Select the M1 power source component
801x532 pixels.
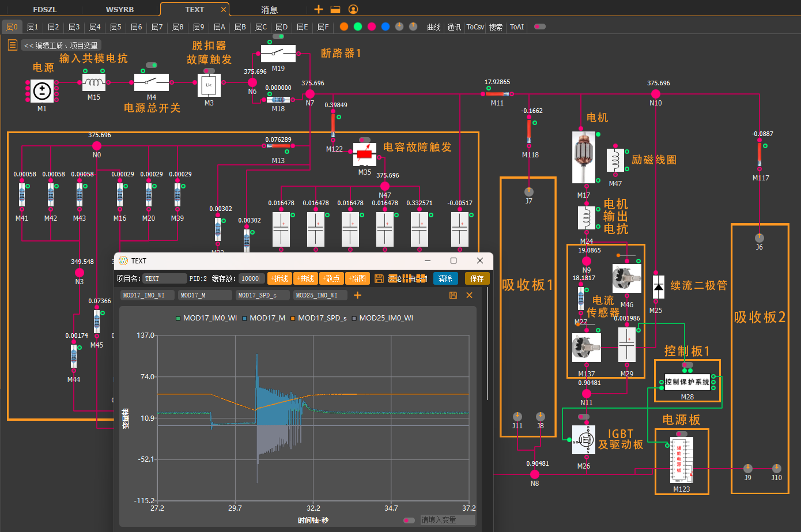(42, 91)
